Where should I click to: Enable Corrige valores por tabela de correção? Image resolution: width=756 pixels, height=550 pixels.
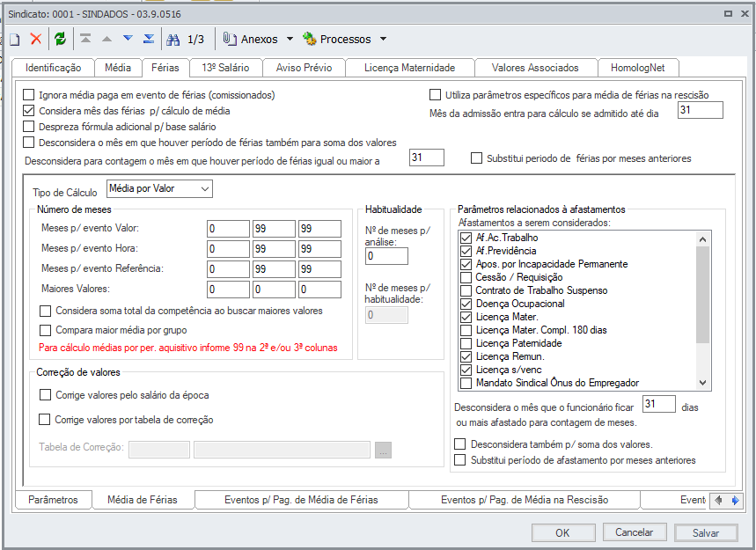[x=44, y=420]
